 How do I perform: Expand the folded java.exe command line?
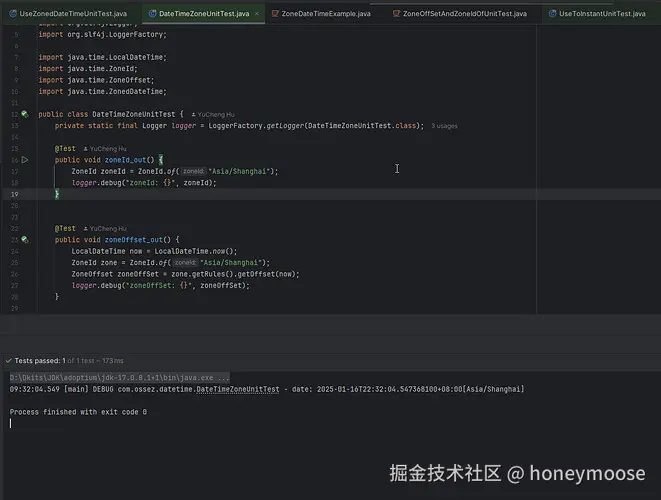(120, 378)
